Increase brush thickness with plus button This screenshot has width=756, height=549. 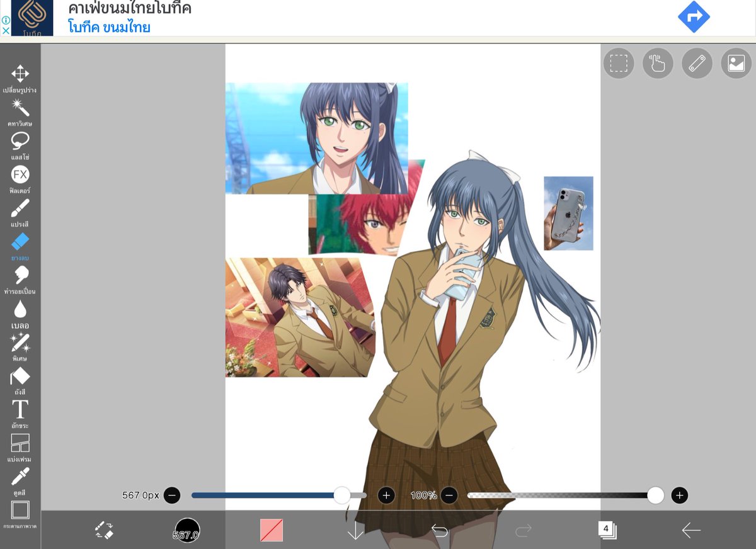(386, 495)
